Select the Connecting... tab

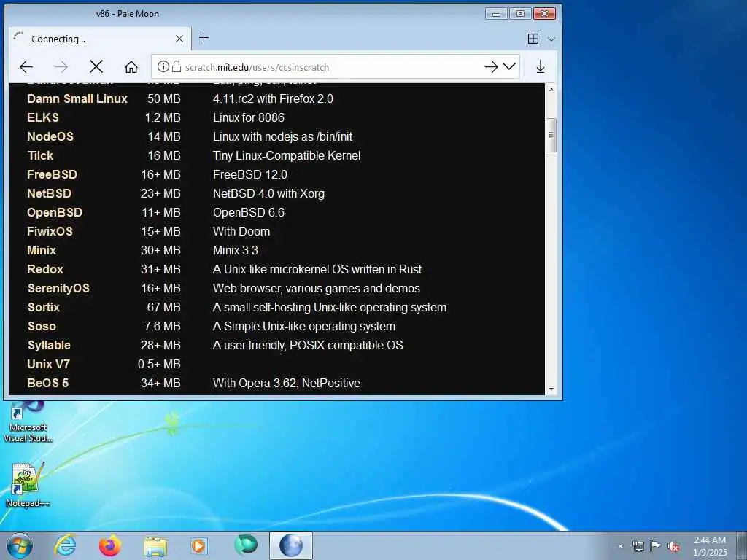click(x=100, y=39)
